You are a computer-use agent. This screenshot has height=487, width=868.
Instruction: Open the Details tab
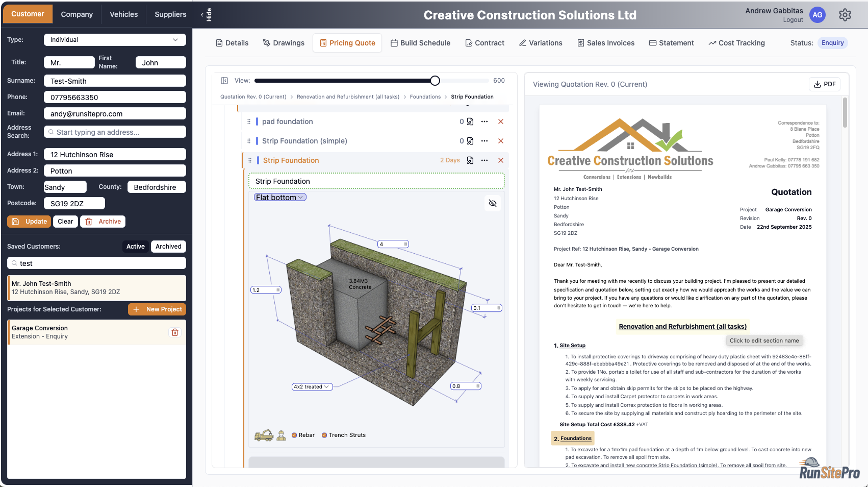232,43
